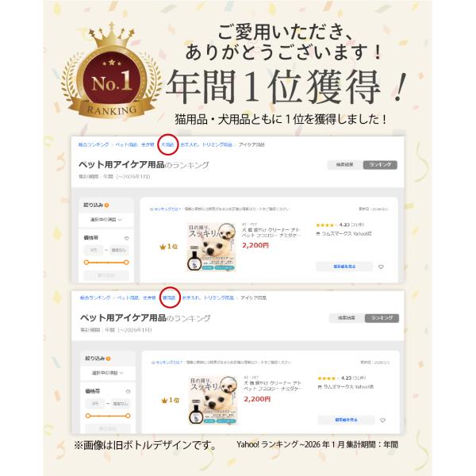Switch to 検索結果 toggle in lower screenshot
This screenshot has height=476, width=476.
(347, 318)
